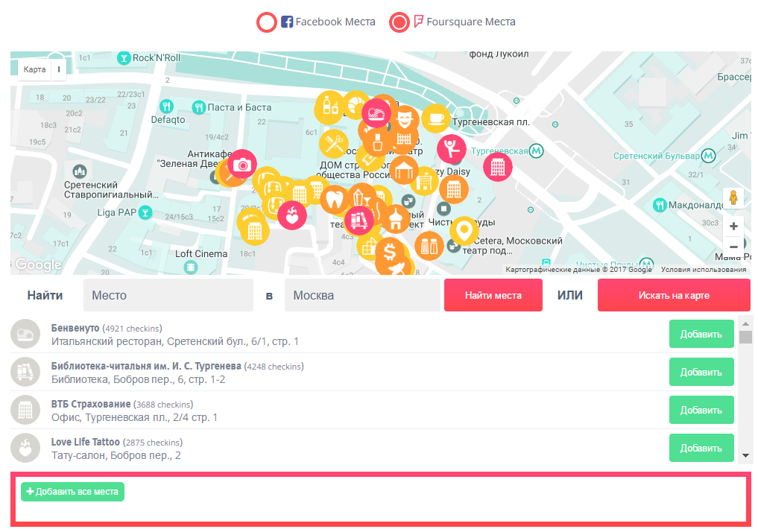Click the pink pasta dish marker
The width and height of the screenshot is (758, 532).
tap(376, 113)
